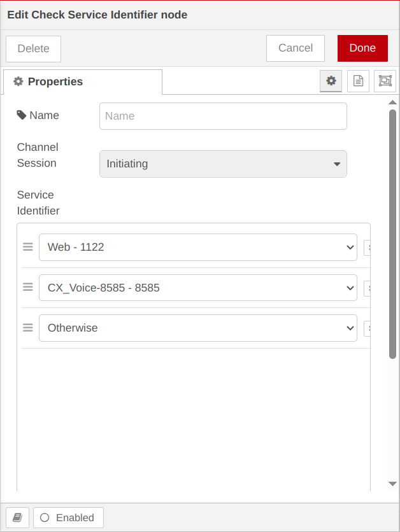
Task: Click the tag icon beside Name
Action: [x=22, y=115]
